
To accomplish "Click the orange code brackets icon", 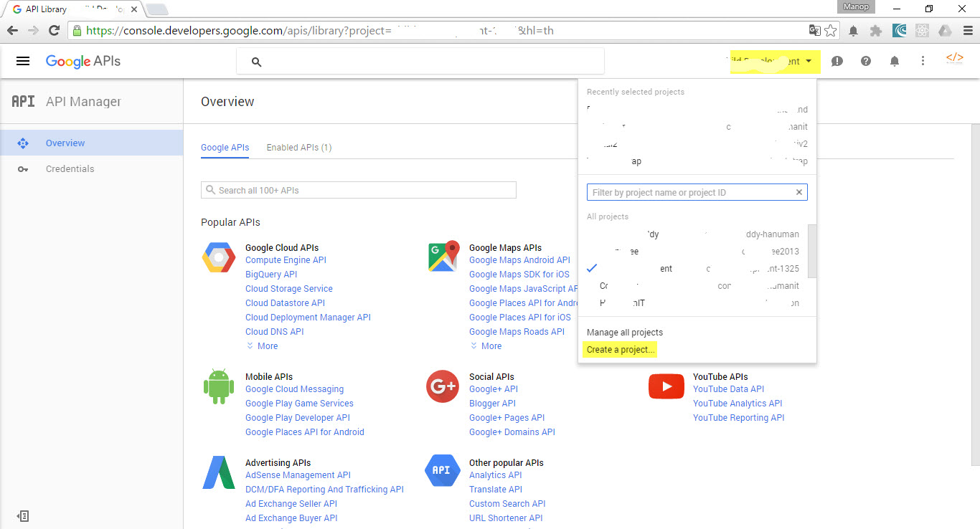I will point(954,59).
